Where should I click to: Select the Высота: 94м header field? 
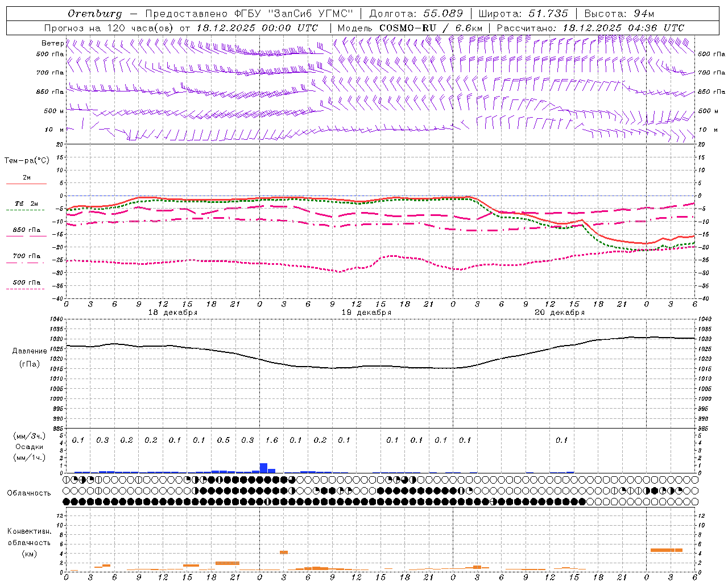coord(619,14)
